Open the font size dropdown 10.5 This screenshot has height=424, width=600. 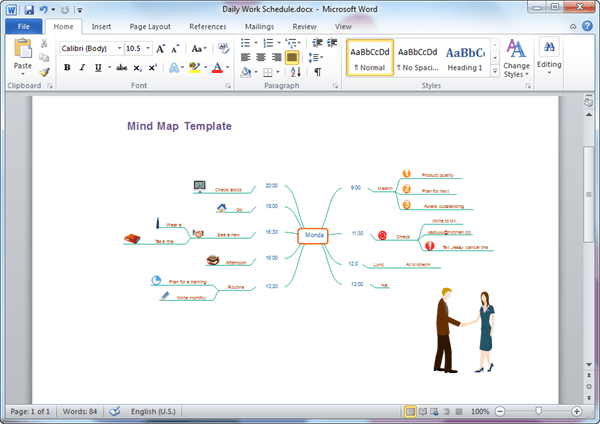click(x=148, y=48)
